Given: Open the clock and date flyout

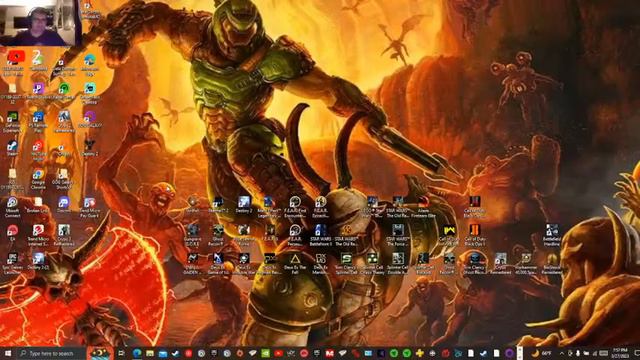Looking at the screenshot, I should [x=620, y=353].
